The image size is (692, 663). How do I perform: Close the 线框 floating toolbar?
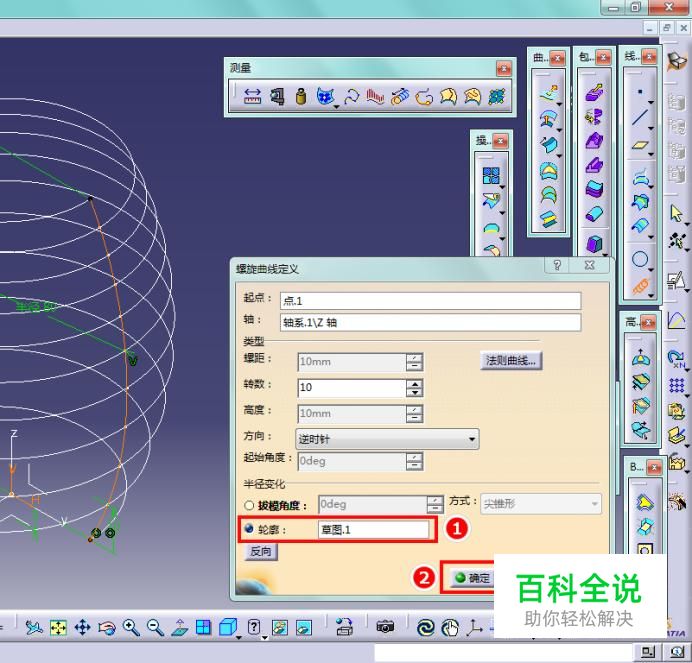(649, 57)
